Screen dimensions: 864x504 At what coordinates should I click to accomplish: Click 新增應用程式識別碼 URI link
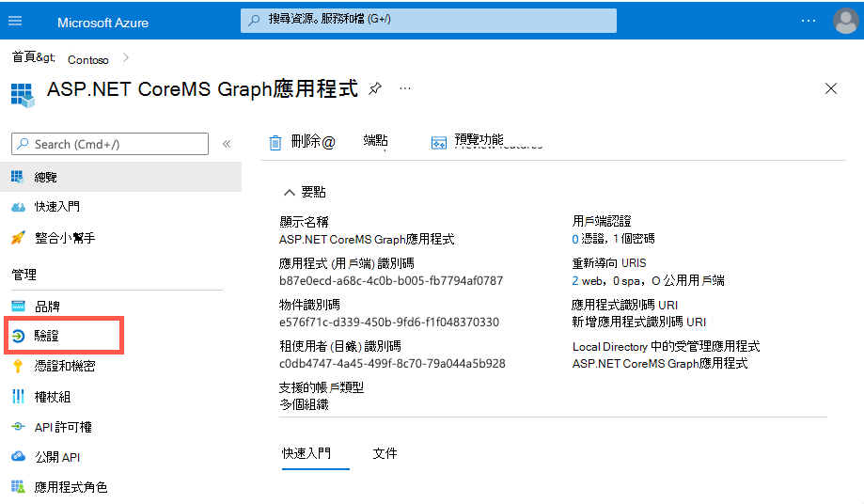(x=638, y=322)
